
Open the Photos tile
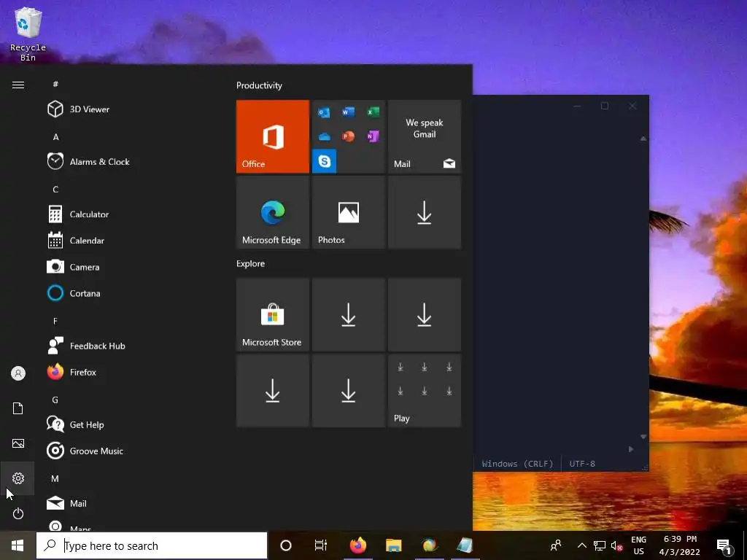pos(349,212)
